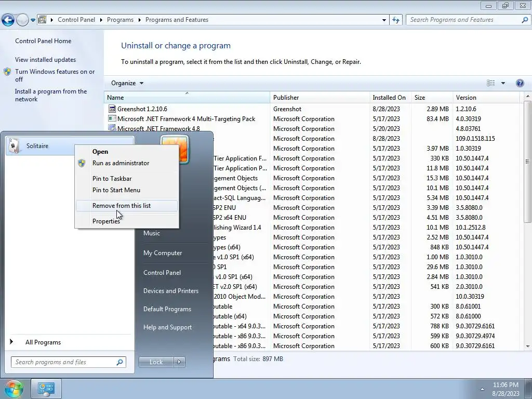Click the blue Help icon
This screenshot has height=399, width=532.
520,83
